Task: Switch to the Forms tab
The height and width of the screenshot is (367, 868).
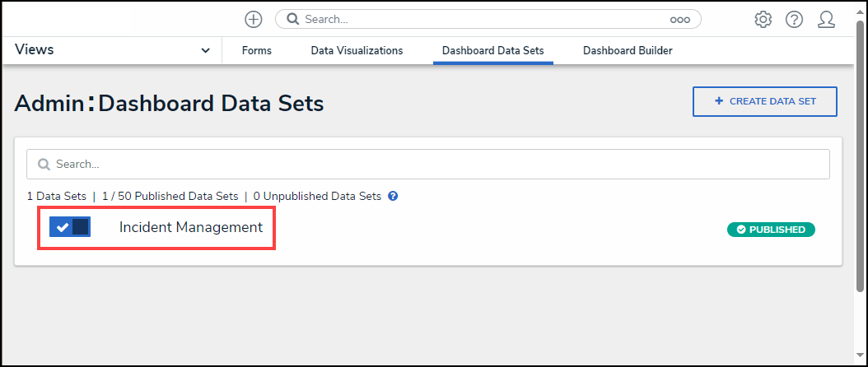Action: click(x=256, y=50)
